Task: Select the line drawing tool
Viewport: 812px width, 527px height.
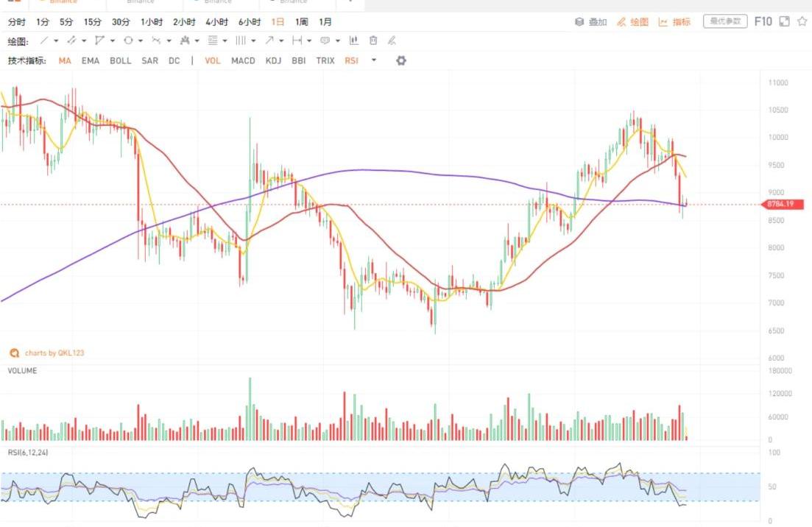Action: pyautogui.click(x=44, y=40)
